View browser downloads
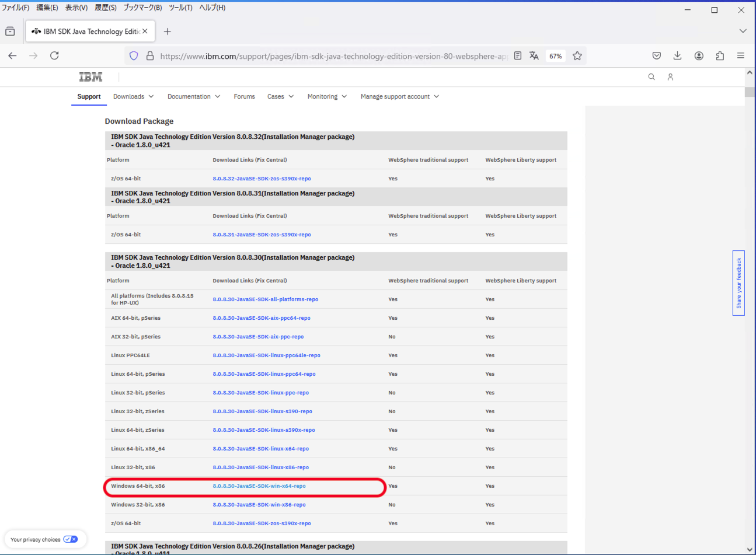The width and height of the screenshot is (756, 555). coord(677,55)
